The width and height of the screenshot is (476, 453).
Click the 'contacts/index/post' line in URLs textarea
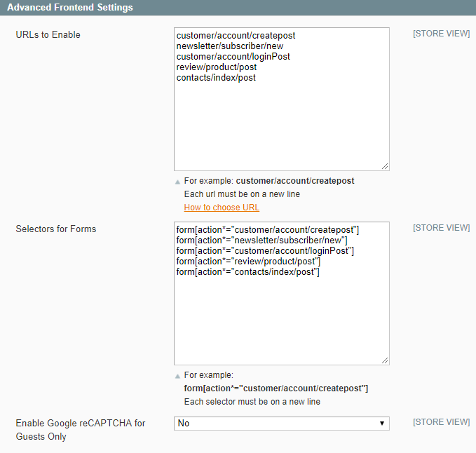216,78
